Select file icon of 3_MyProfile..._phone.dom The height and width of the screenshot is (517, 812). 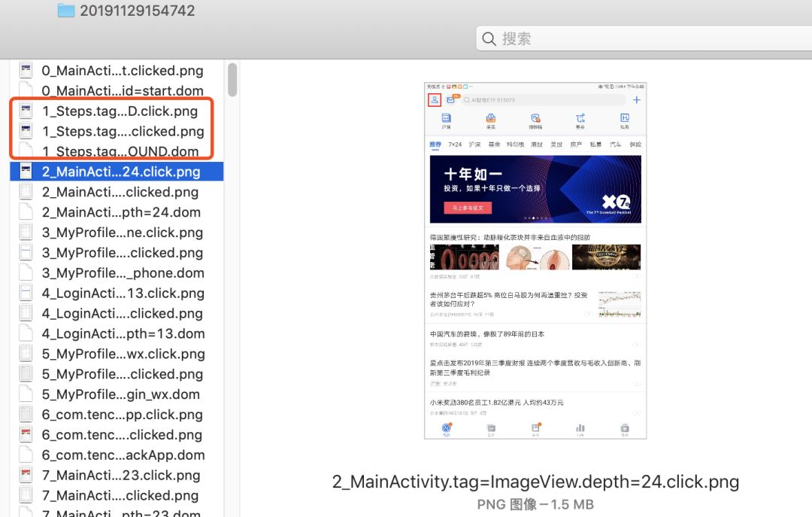26,272
